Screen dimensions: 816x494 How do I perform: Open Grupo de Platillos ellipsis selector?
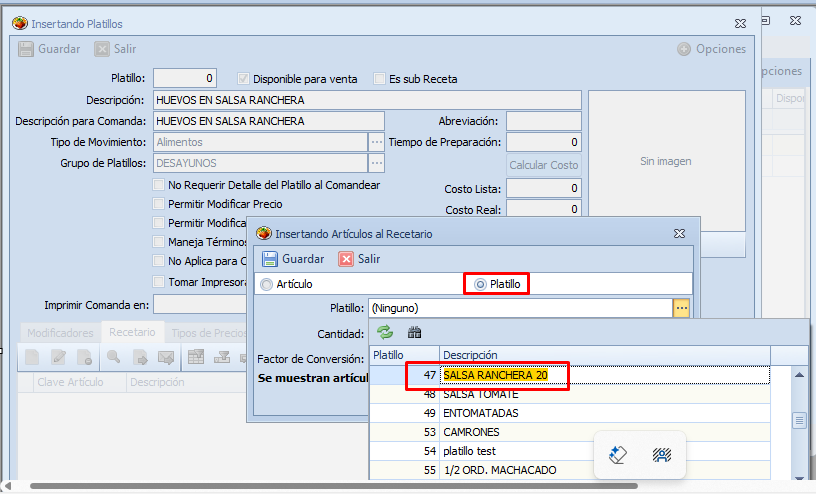(377, 163)
